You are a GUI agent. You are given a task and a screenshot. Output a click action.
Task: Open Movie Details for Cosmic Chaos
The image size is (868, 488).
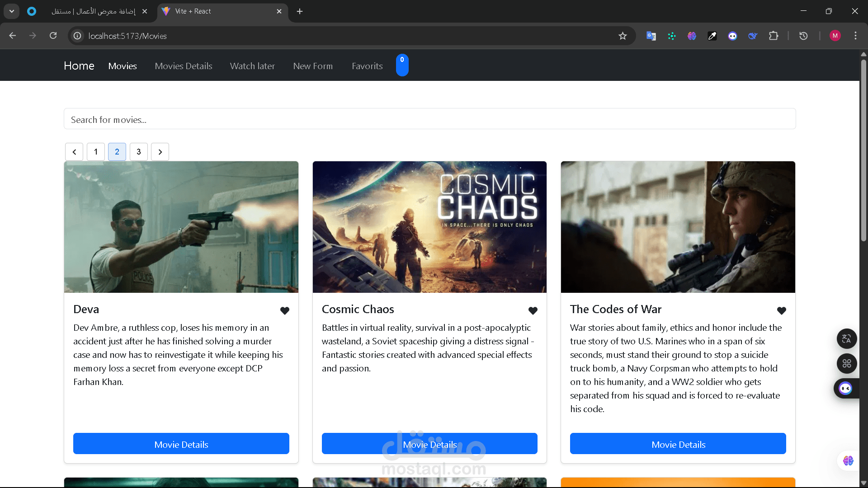point(429,444)
